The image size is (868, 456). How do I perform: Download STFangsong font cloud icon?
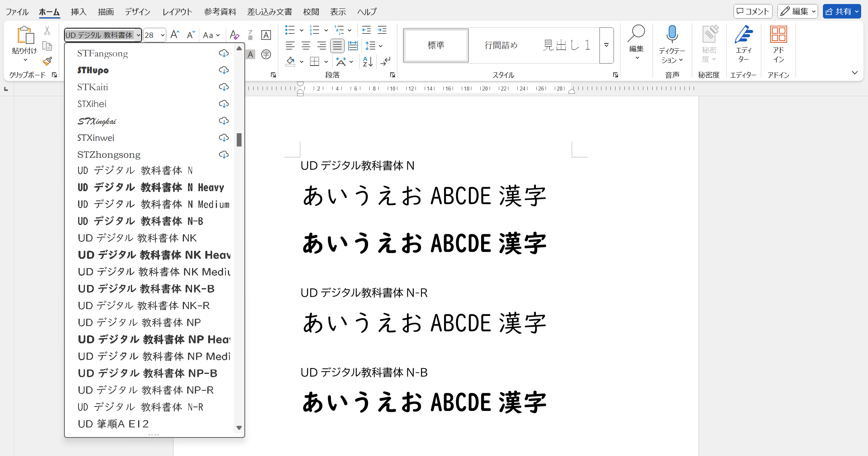point(224,53)
